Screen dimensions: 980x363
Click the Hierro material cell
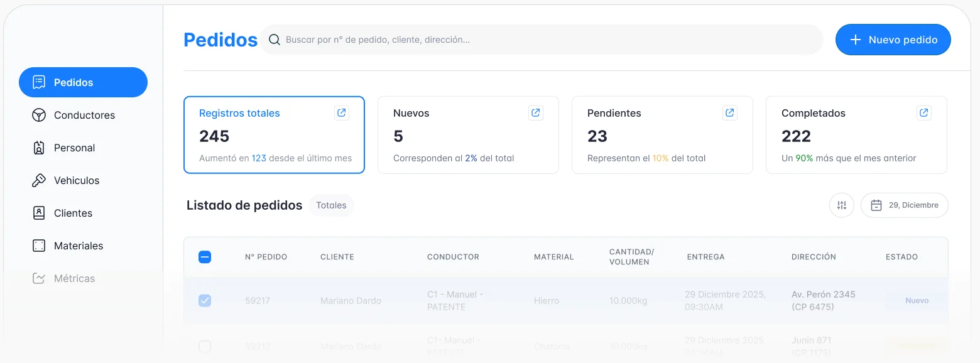pyautogui.click(x=547, y=301)
